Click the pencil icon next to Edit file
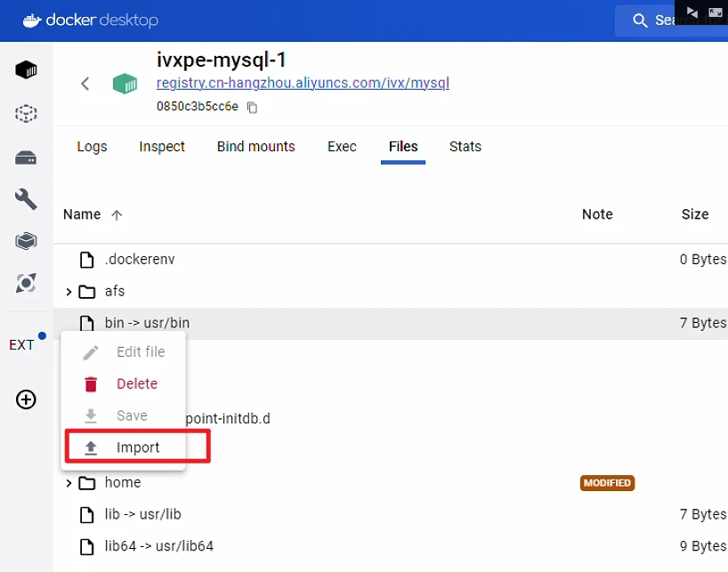 coord(91,352)
